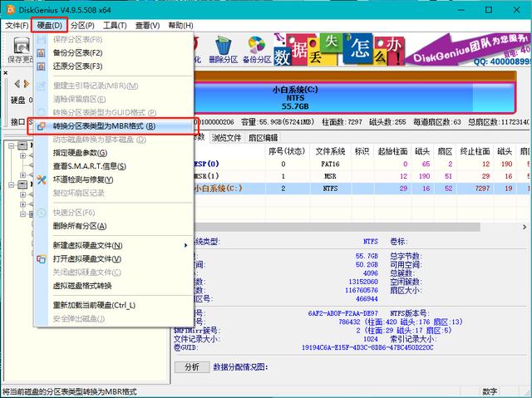Collapse the first hard disk tree node
532x398 pixels.
tap(11, 145)
